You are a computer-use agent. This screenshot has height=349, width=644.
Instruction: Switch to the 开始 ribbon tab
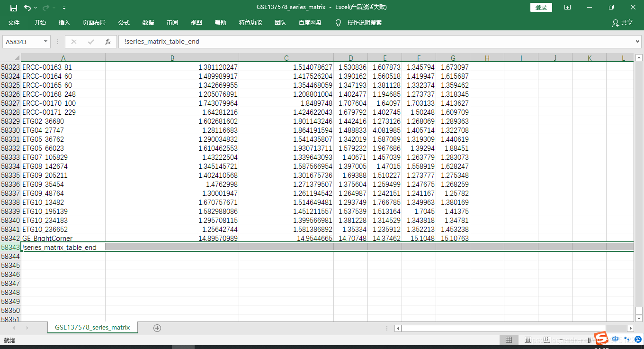[40, 23]
